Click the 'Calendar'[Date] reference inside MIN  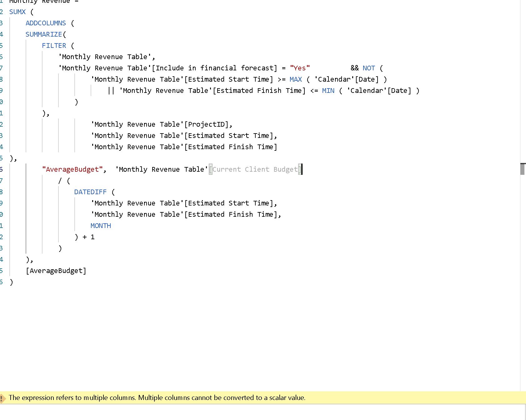(x=379, y=91)
